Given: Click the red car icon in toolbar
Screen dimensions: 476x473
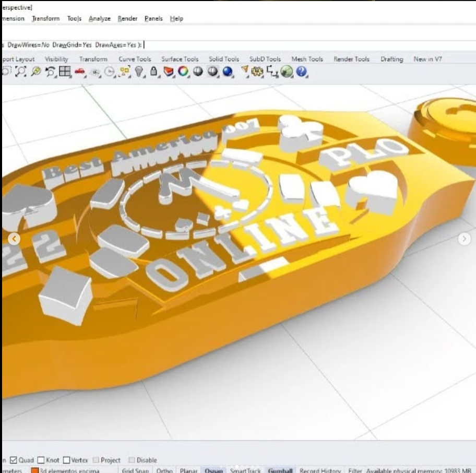Looking at the screenshot, I should tap(80, 72).
